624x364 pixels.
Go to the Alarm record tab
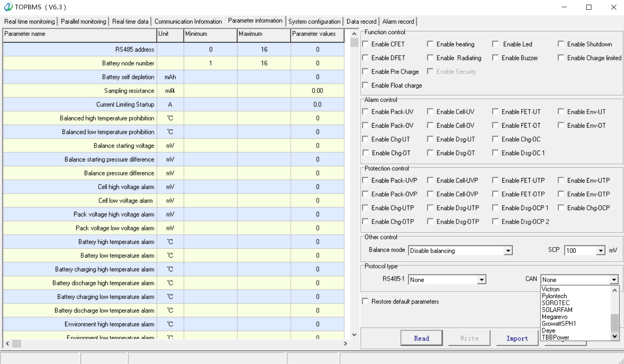[398, 22]
